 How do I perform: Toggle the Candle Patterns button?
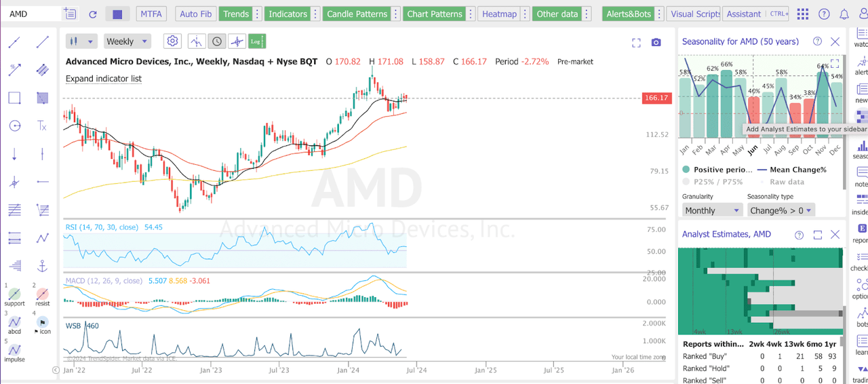pos(357,14)
